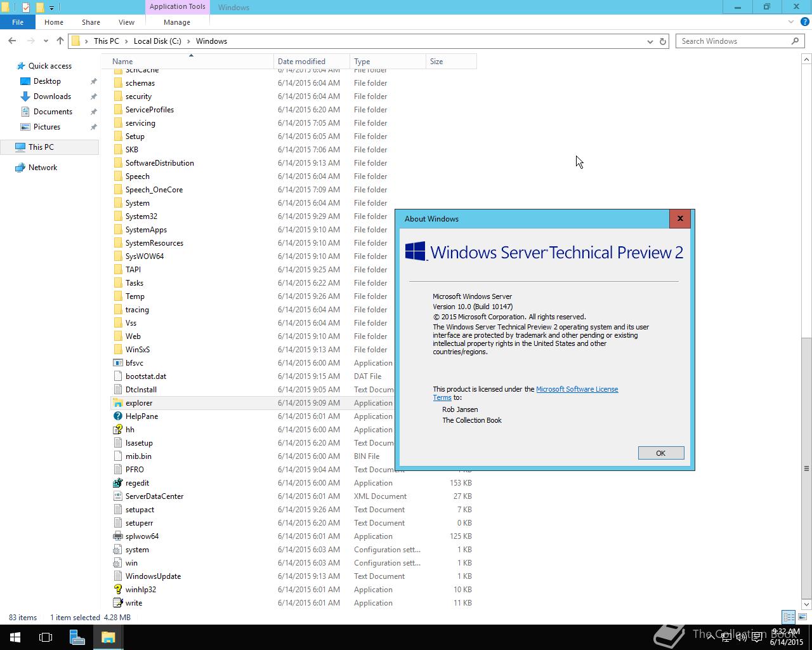Screen dimensions: 812x650
Task: Refresh the Windows folder view
Action: (x=663, y=41)
